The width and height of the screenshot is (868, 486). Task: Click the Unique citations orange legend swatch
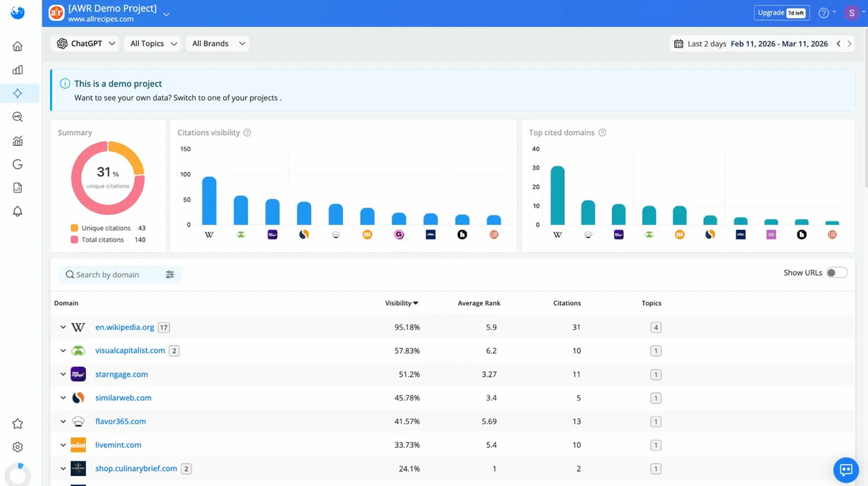[74, 228]
